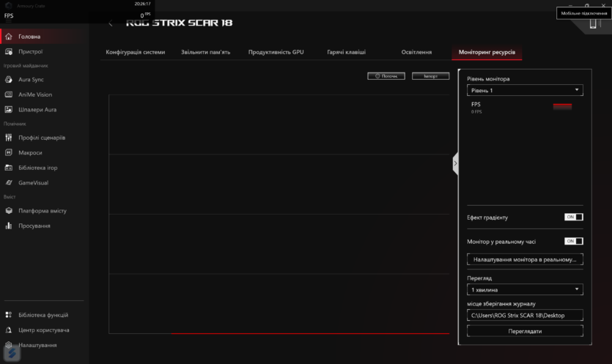Screen dimensions: 612x364
Task: Open the Рівень 1 monitor level dropdown
Action: tap(525, 90)
